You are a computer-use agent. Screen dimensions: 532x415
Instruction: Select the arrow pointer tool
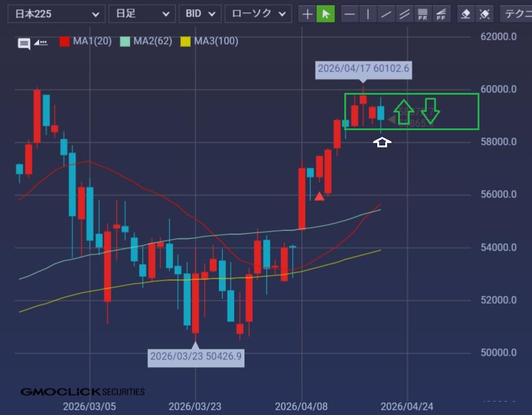[x=326, y=14]
